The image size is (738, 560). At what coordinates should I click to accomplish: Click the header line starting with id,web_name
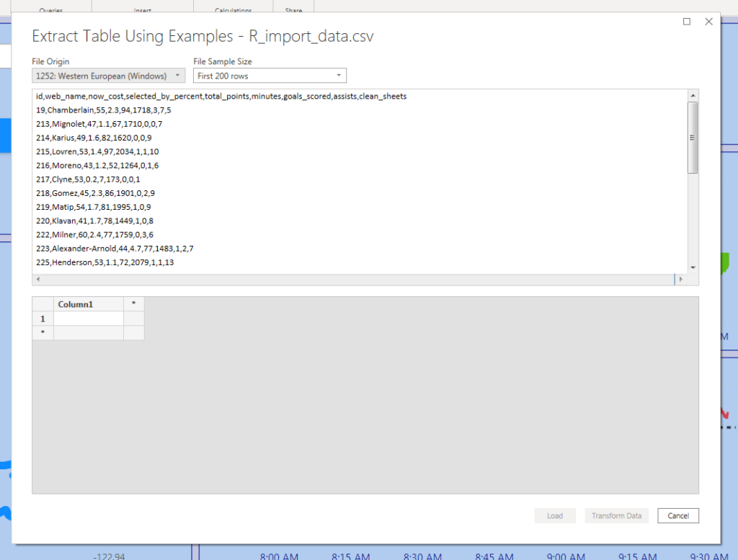click(x=221, y=96)
